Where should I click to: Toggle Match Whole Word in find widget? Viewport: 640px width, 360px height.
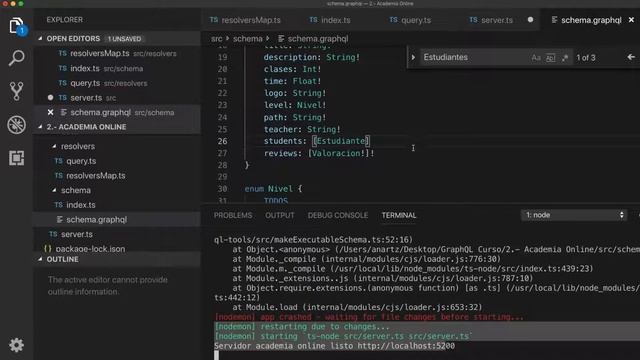pos(551,58)
